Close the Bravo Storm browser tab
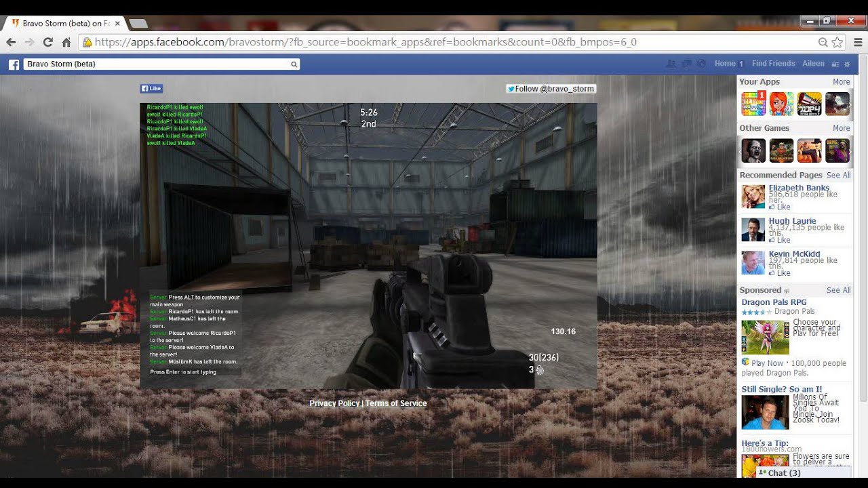868x488 pixels. 117,23
